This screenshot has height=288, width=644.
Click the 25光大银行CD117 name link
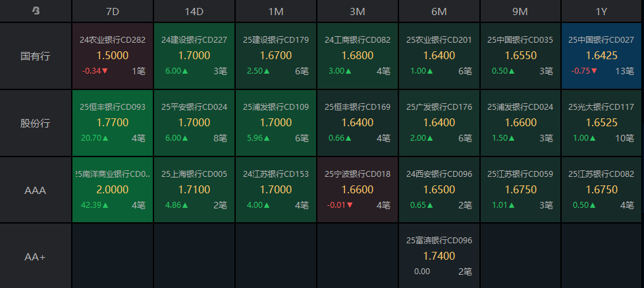click(x=602, y=107)
